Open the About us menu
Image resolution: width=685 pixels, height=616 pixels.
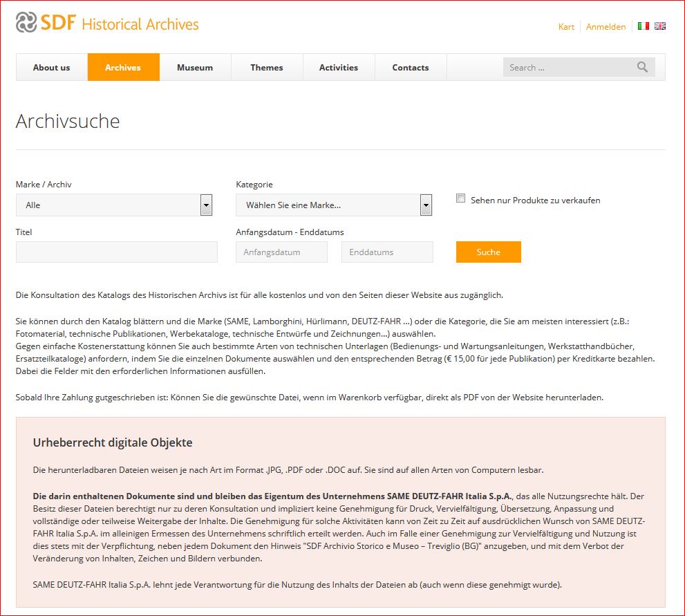point(52,68)
